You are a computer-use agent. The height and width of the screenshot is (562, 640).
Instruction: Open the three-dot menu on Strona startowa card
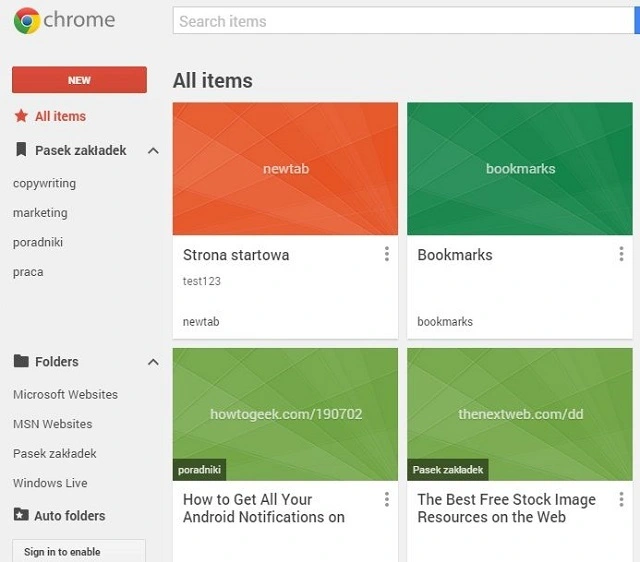387,254
